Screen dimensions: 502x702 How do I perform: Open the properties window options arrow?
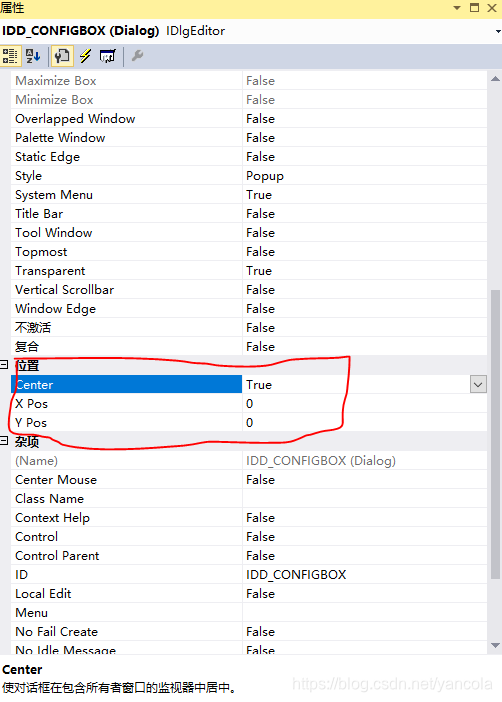click(x=457, y=8)
